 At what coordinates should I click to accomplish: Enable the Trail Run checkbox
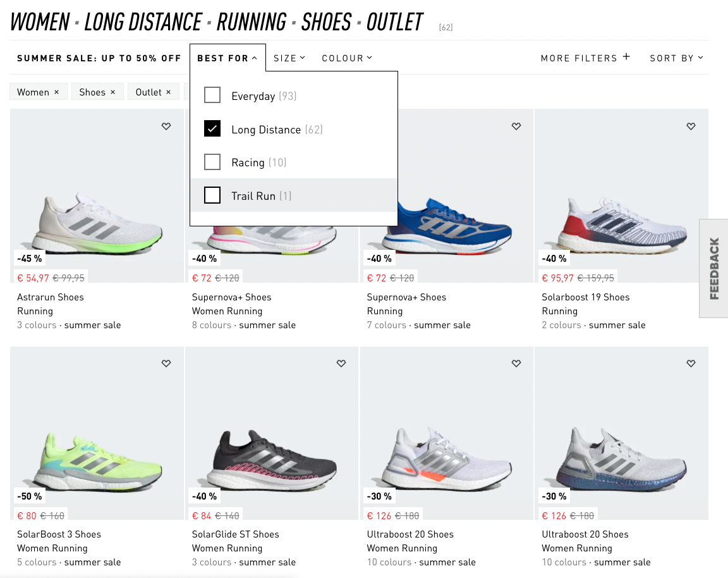coord(212,195)
